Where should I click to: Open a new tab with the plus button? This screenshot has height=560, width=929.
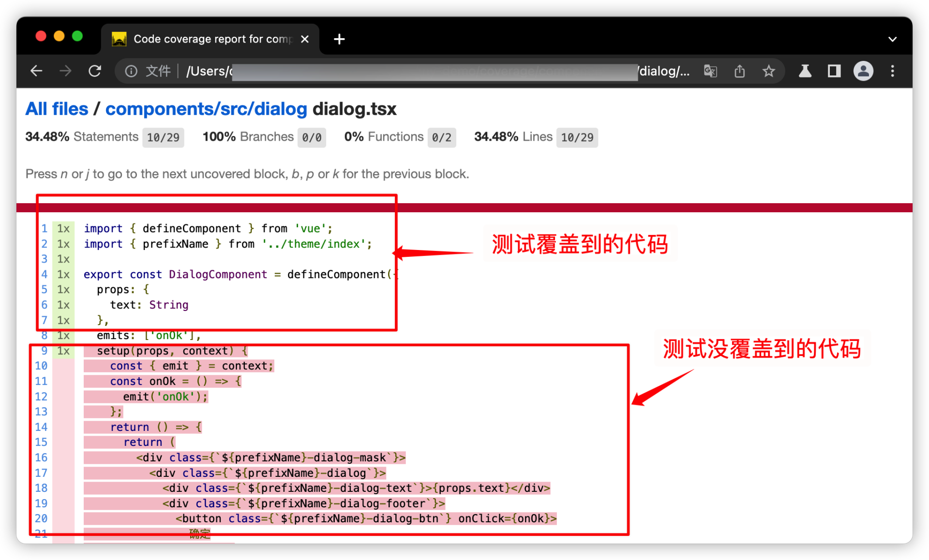(339, 39)
